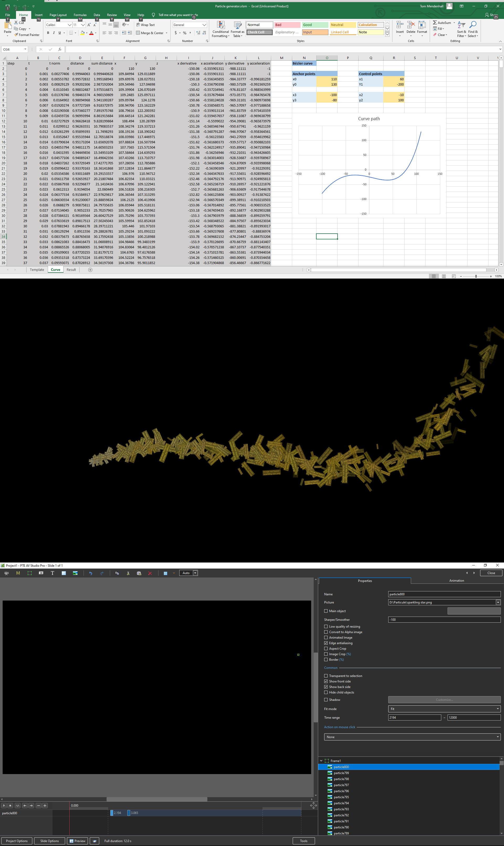
Task: Expand the Action on mouse click dropdown
Action: [412, 737]
